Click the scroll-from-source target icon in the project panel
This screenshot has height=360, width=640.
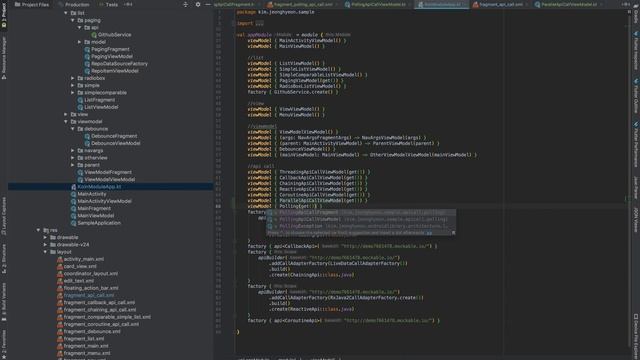click(186, 4)
